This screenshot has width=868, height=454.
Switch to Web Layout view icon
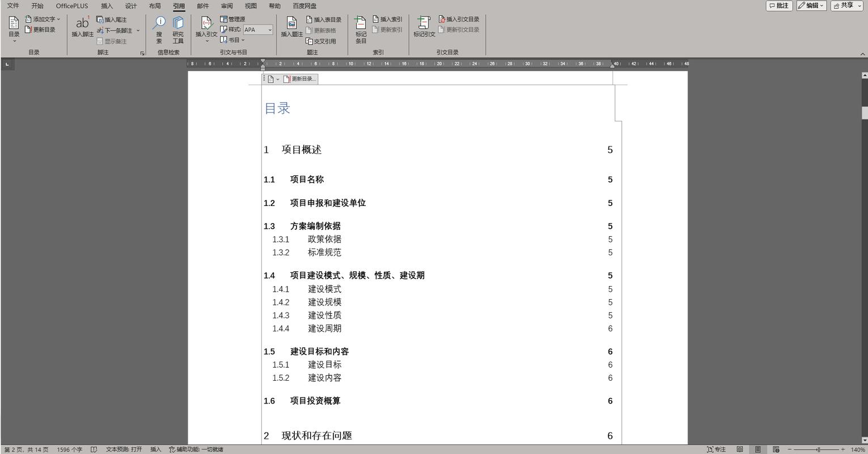776,449
